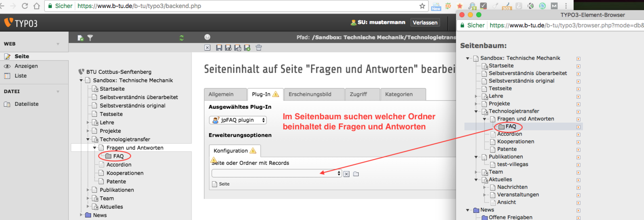Delete the content element via trash icon
This screenshot has width=644, height=220.
(x=259, y=48)
